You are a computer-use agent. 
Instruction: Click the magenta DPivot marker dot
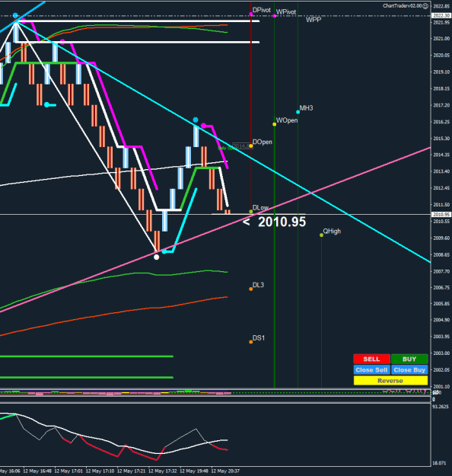[x=251, y=14]
